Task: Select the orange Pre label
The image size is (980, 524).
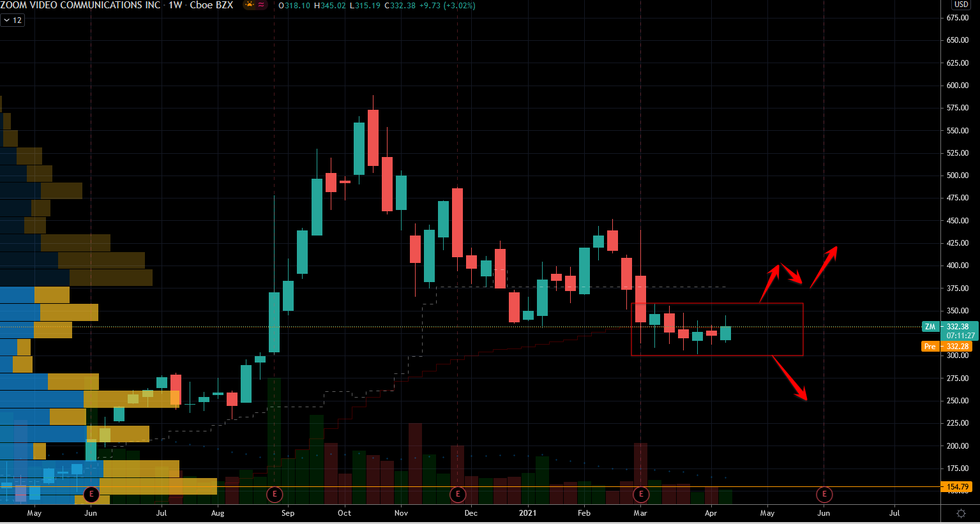Action: click(x=930, y=347)
